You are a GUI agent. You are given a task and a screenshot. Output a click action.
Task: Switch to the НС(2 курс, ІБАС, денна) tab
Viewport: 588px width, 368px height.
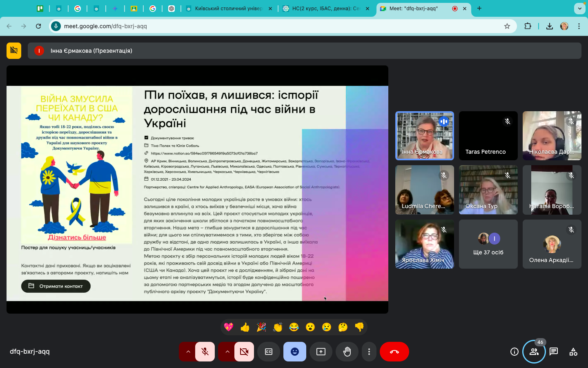coord(325,9)
